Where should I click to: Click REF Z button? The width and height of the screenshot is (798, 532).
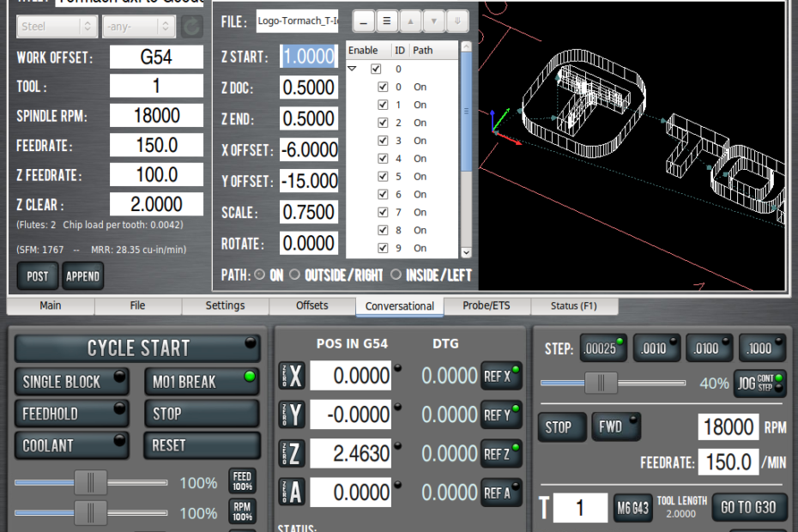pos(501,453)
